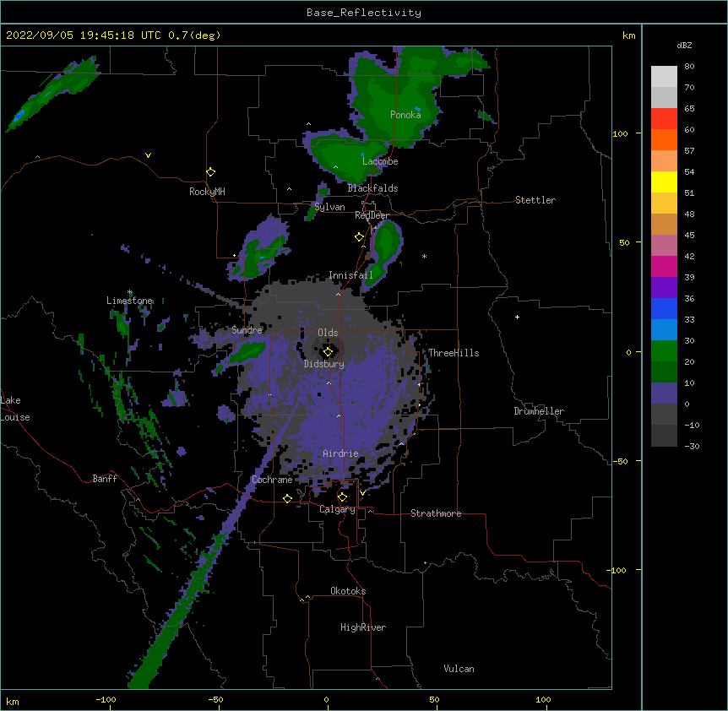Select the bright green 30 dBZ legend swatch
Image resolution: width=728 pixels, height=711 pixels.
point(664,351)
